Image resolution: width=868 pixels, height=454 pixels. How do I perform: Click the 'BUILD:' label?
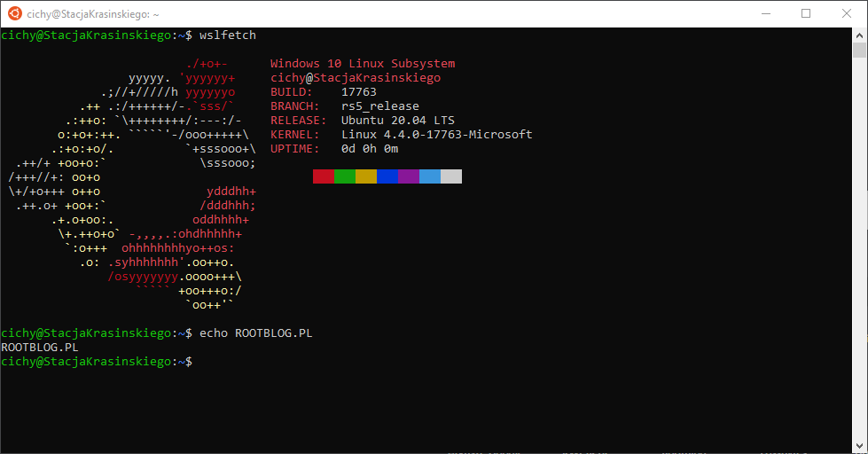tap(291, 92)
